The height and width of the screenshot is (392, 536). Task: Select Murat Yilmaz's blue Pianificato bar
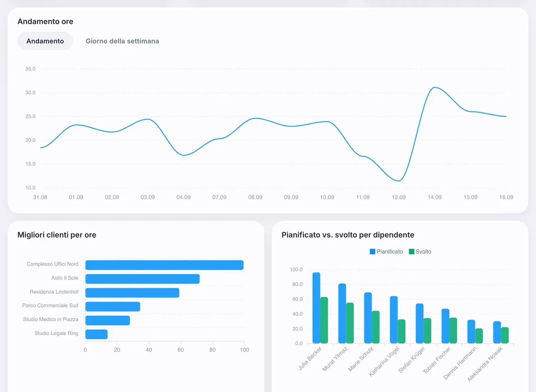pos(342,314)
